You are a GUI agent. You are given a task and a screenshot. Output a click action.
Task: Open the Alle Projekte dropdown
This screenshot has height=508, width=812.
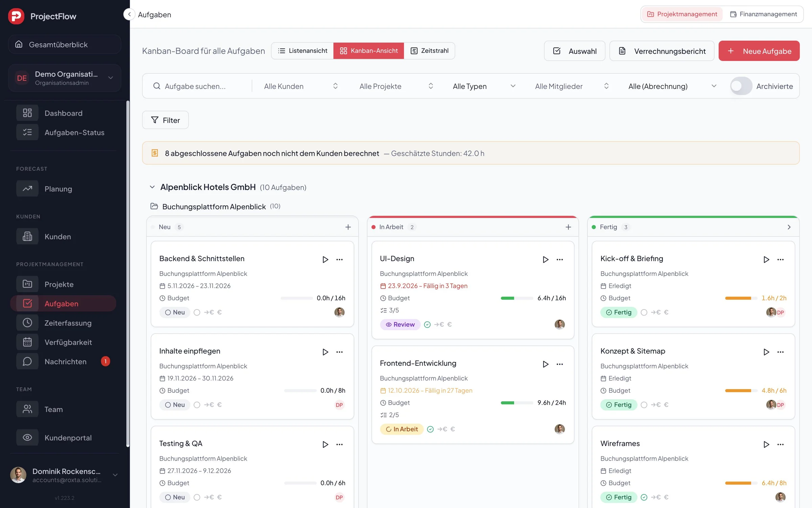396,86
